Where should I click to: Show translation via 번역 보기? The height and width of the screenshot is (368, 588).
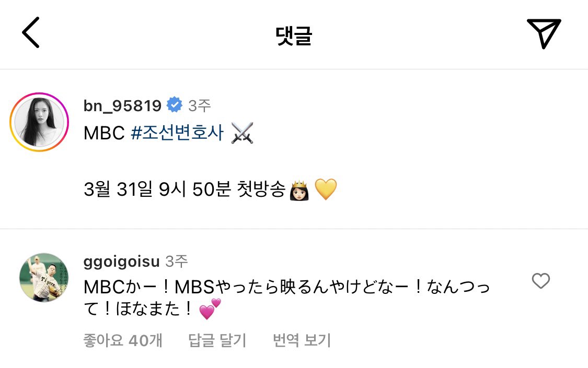[302, 340]
